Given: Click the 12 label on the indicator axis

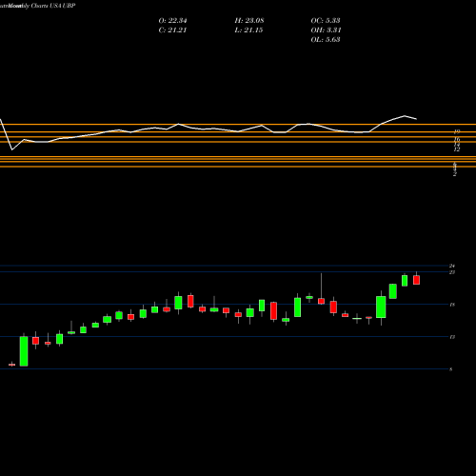Looking at the screenshot, I should (457, 149).
